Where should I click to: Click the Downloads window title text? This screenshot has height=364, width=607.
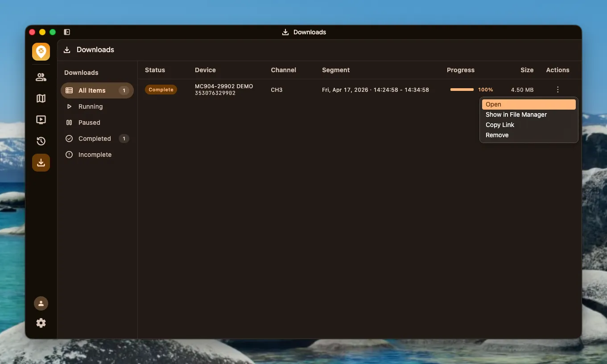click(x=310, y=32)
